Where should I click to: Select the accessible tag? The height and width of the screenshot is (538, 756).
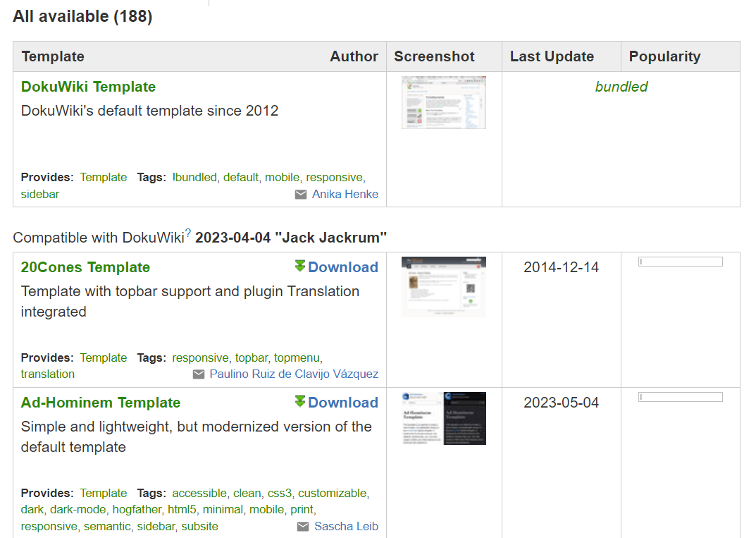coord(199,494)
